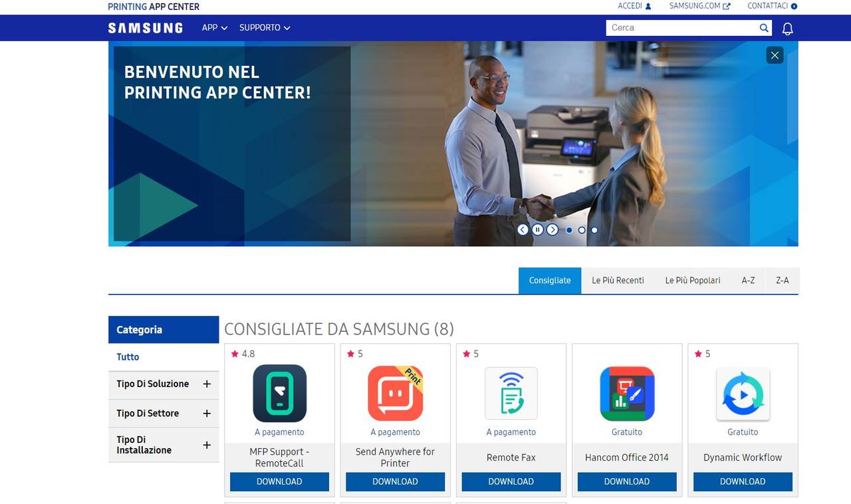Select the Remote Fax app icon
851x504 pixels.
[x=511, y=393]
